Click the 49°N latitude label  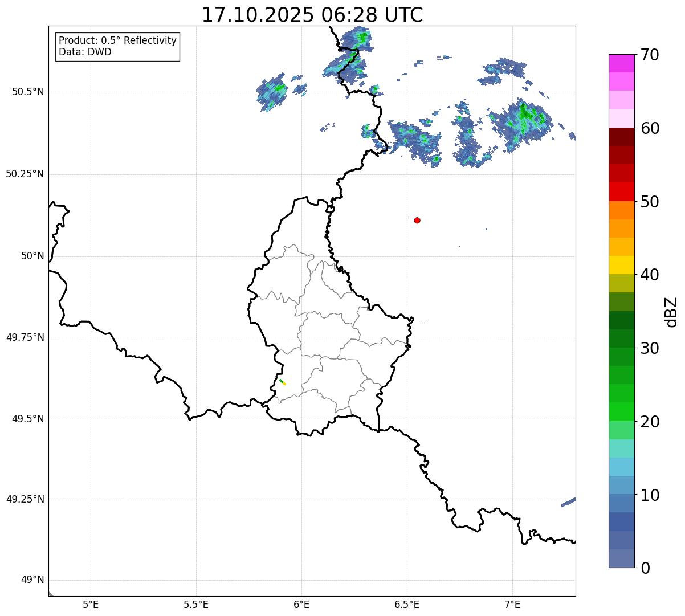32,580
